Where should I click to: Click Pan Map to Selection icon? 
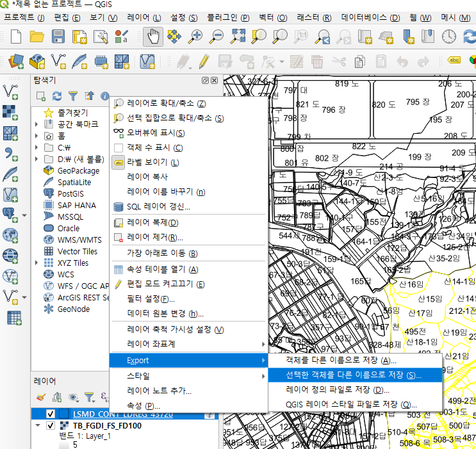(x=174, y=37)
